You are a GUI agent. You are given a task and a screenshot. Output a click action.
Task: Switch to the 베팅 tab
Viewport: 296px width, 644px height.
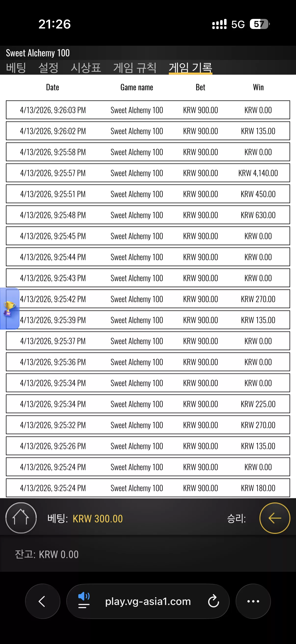pyautogui.click(x=16, y=68)
